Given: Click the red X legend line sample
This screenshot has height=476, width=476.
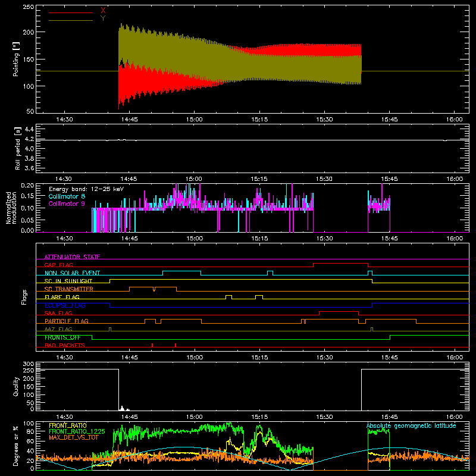Looking at the screenshot, I should (x=71, y=12).
